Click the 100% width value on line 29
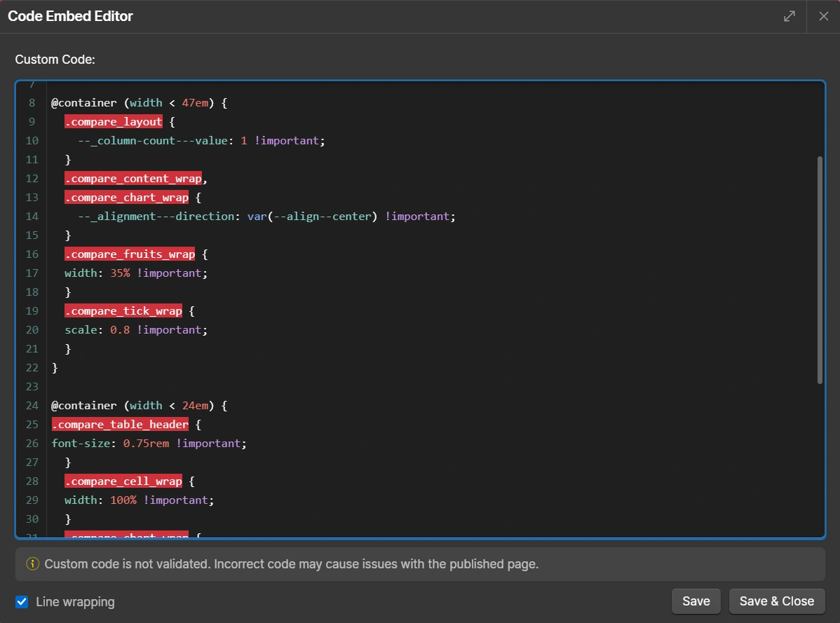Screen dimensions: 840x623 coord(123,500)
